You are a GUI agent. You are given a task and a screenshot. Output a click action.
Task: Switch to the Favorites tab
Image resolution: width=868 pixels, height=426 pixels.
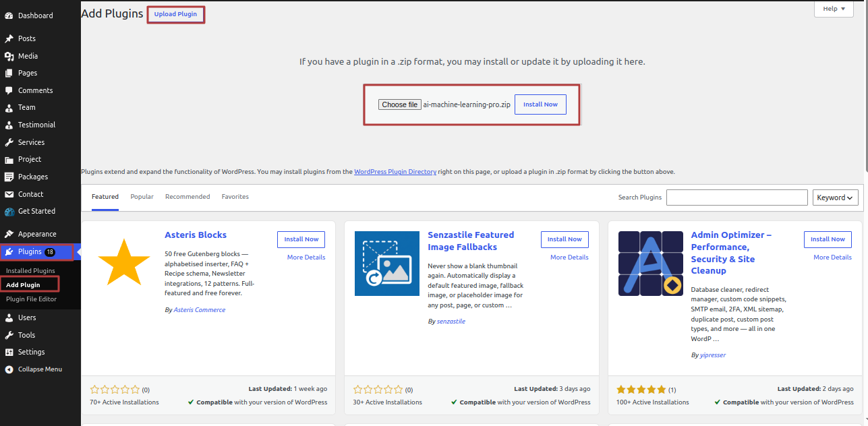point(235,197)
